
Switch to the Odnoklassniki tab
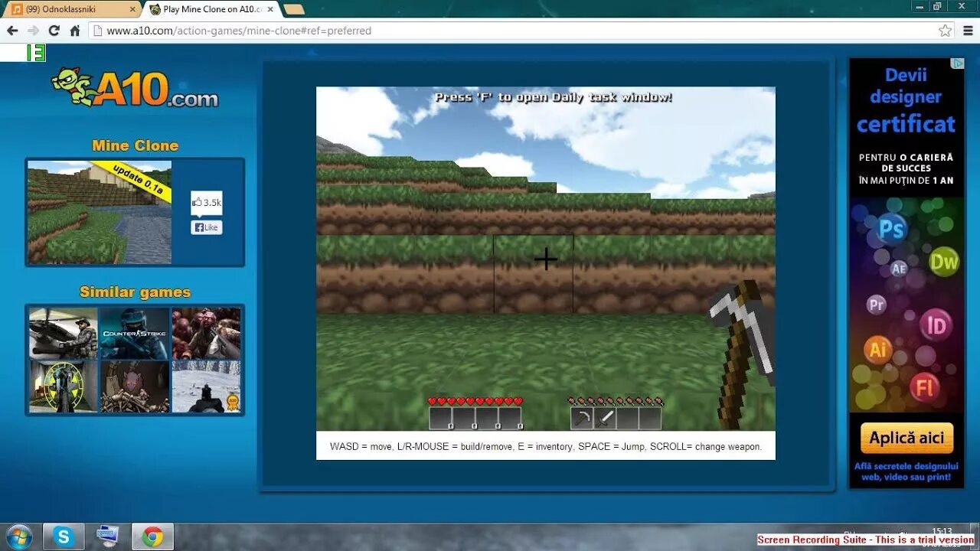tap(73, 9)
